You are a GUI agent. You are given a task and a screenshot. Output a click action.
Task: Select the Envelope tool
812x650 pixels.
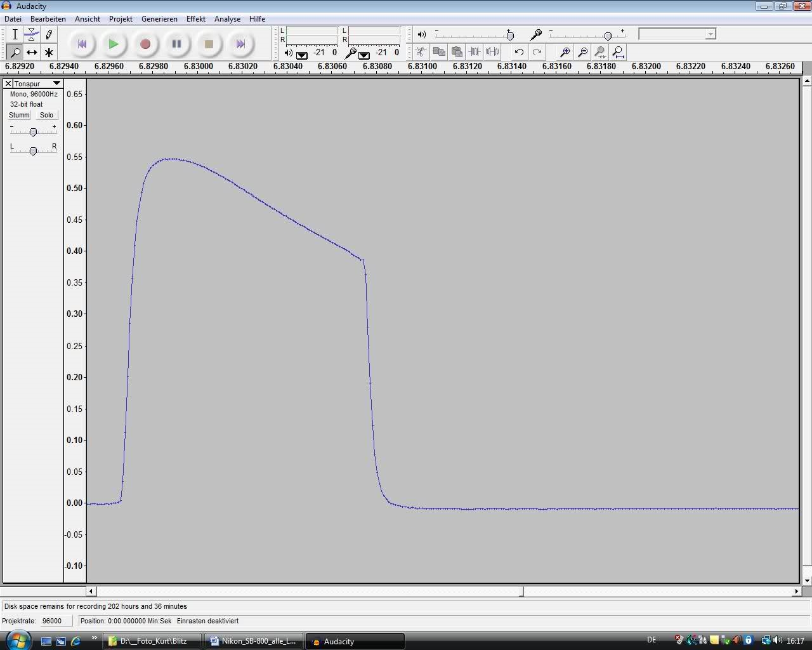[32, 35]
